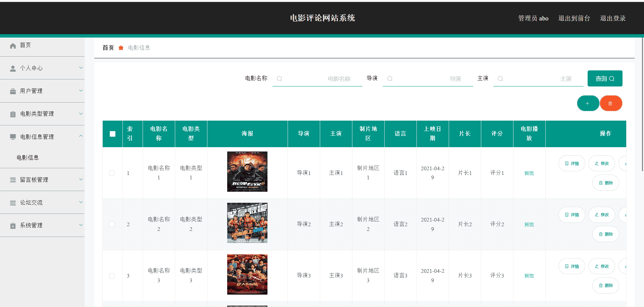Click search icon in 电影名称 field
644x307 pixels.
coord(279,79)
